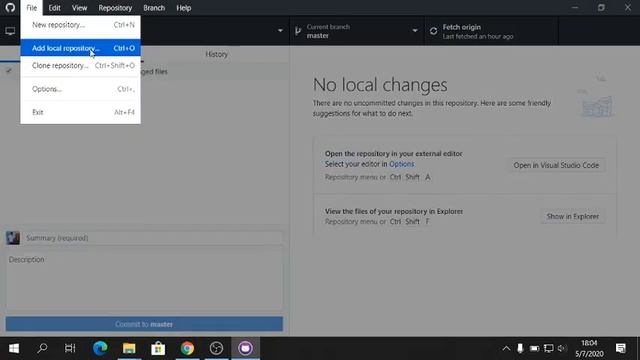The width and height of the screenshot is (640, 360).
Task: Click the Summary (required) input field
Action: pyautogui.click(x=153, y=238)
